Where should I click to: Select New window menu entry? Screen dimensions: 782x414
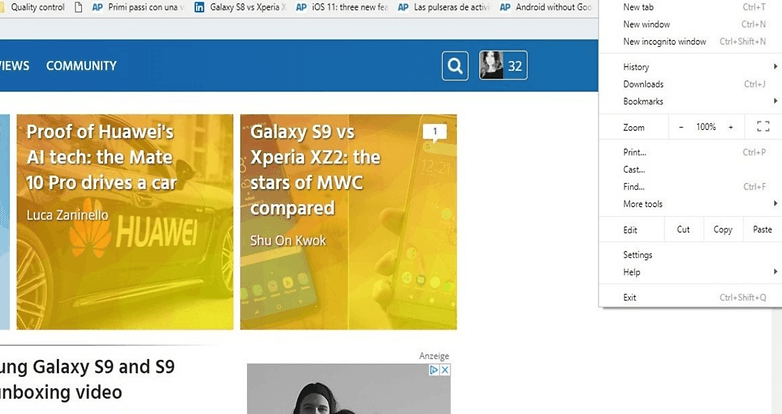[x=690, y=24]
